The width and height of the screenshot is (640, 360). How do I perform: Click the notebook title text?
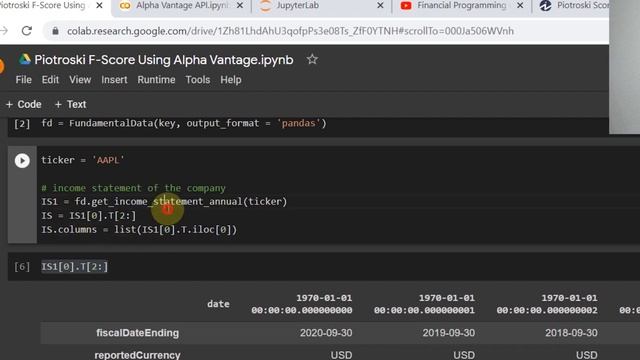click(164, 60)
